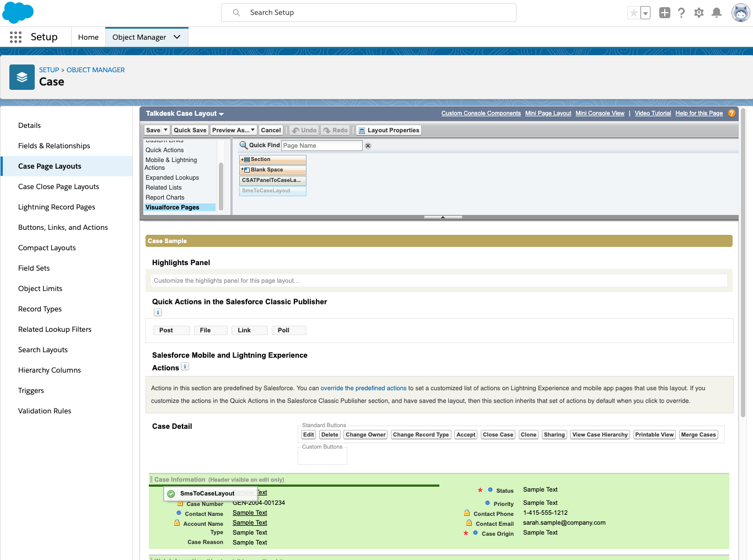The image size is (753, 560).
Task: Open the user profile avatar
Action: pyautogui.click(x=740, y=13)
